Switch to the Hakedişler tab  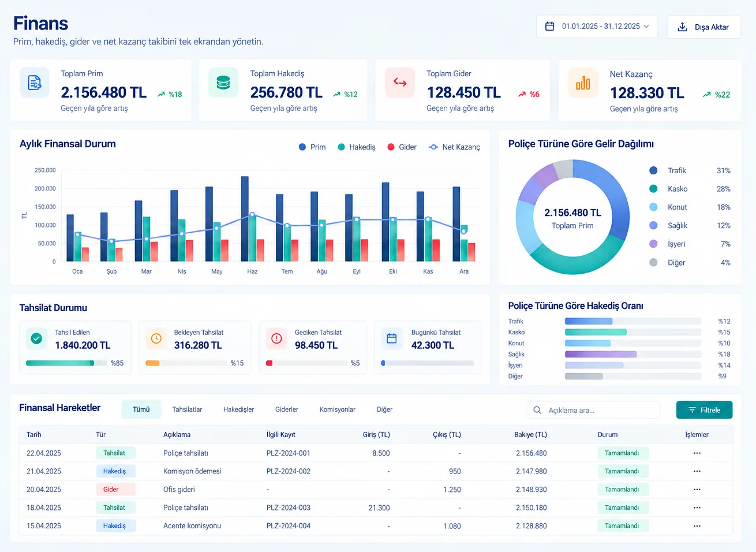tap(238, 409)
